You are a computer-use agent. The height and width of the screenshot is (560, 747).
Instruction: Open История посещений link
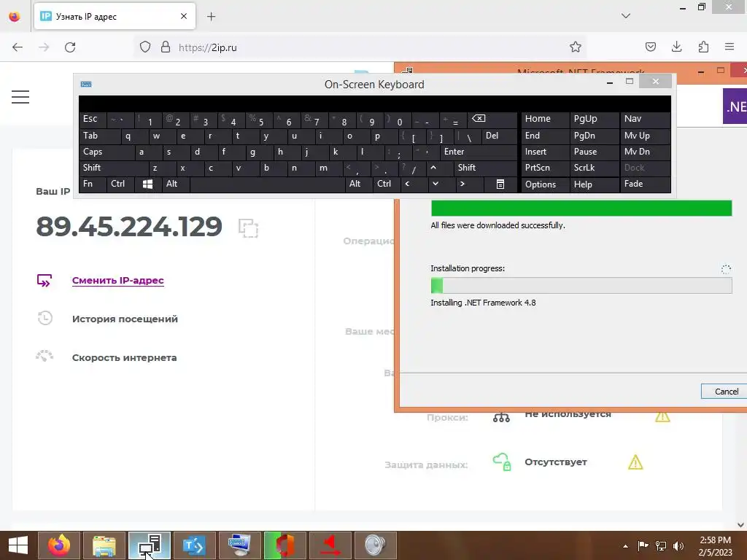pos(125,319)
